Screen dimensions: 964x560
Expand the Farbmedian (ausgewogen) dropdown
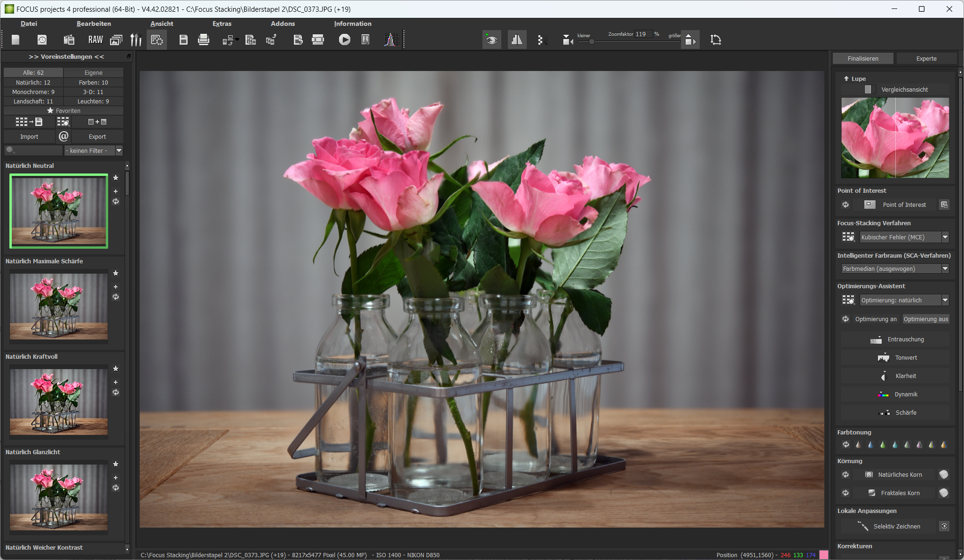pos(945,268)
